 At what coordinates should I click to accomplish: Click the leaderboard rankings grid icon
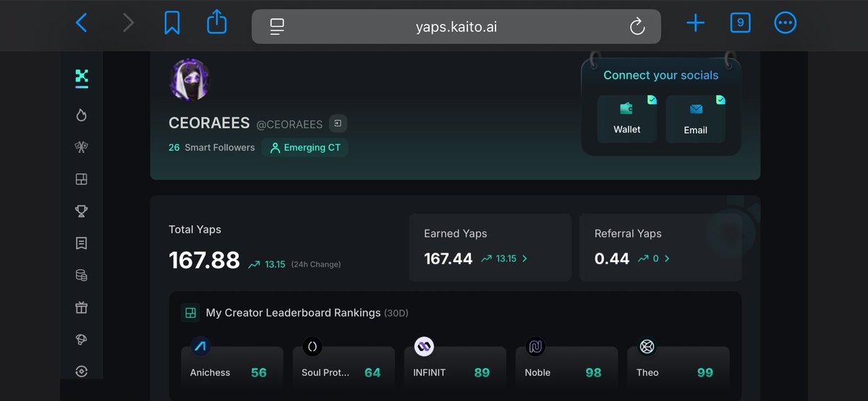coord(190,313)
